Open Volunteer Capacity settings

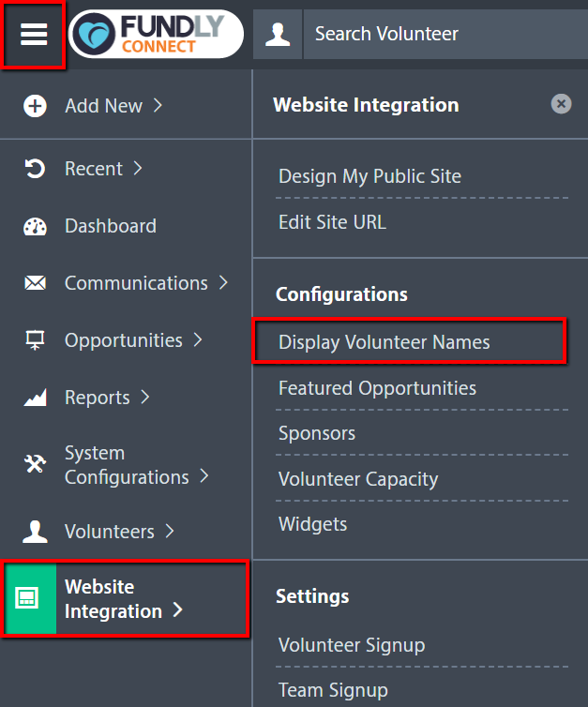(x=358, y=479)
